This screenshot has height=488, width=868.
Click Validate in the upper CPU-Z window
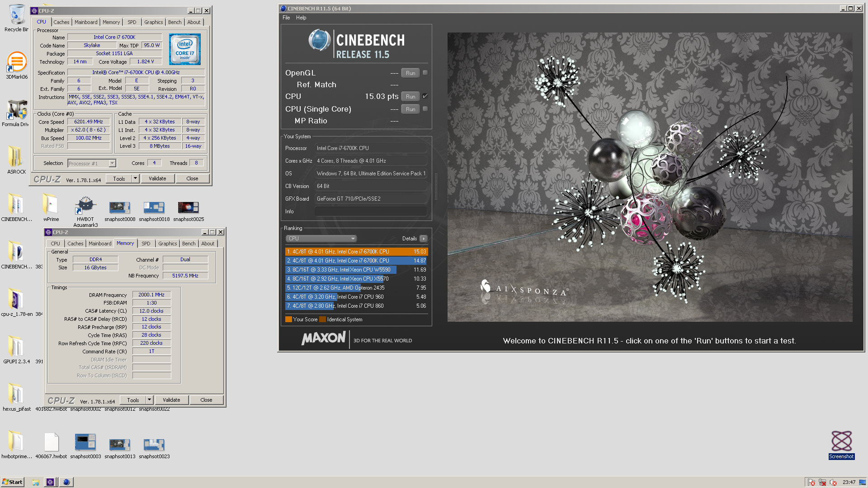point(157,178)
